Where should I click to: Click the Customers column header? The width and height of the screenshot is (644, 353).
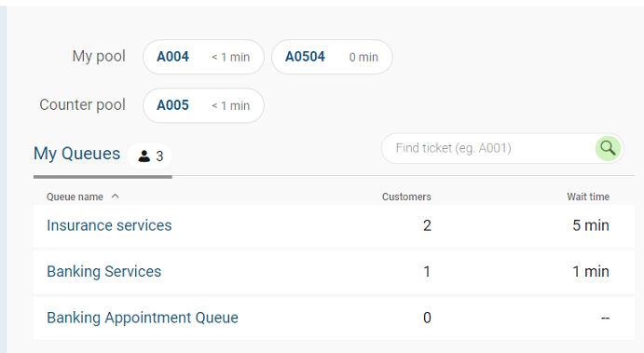point(406,197)
